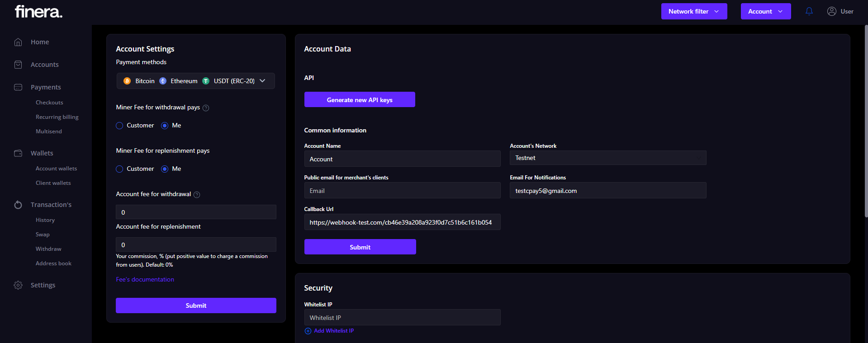868x343 pixels.
Task: Select Me for replenishment miner fee
Action: pyautogui.click(x=165, y=169)
